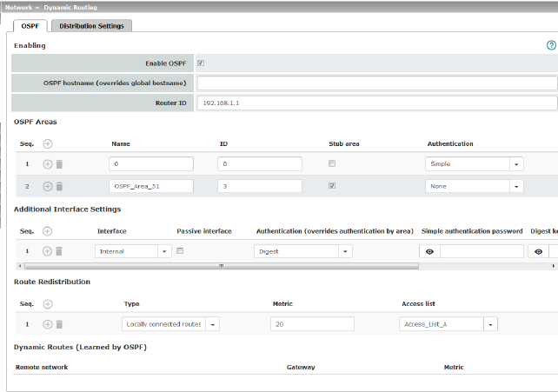This screenshot has height=392, width=558.
Task: Click the Remote network column header
Action: 42,367
